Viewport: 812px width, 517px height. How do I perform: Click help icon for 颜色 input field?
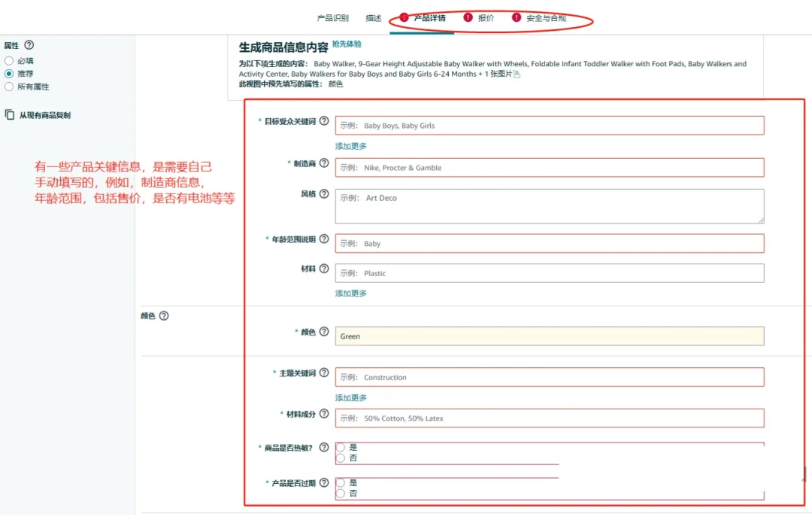click(x=324, y=331)
